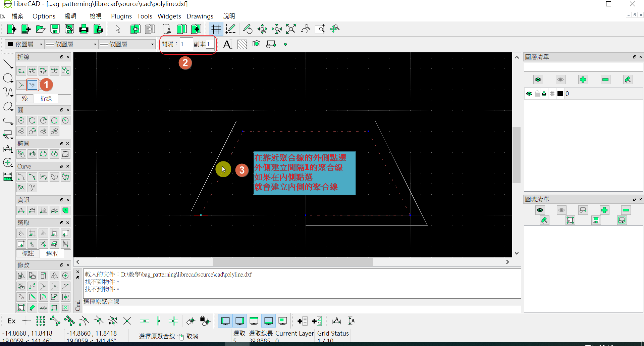The image size is (644, 346).
Task: Open the line width dropdown
Action: [x=71, y=44]
